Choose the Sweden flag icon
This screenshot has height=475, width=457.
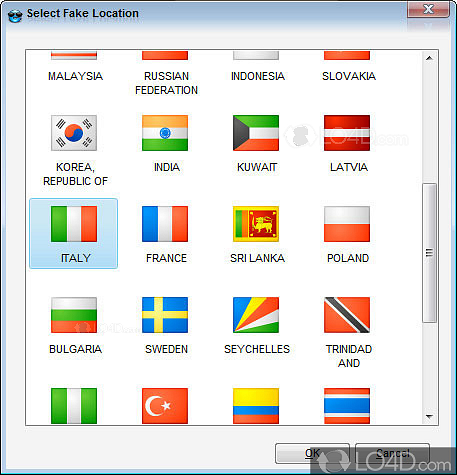click(x=165, y=315)
